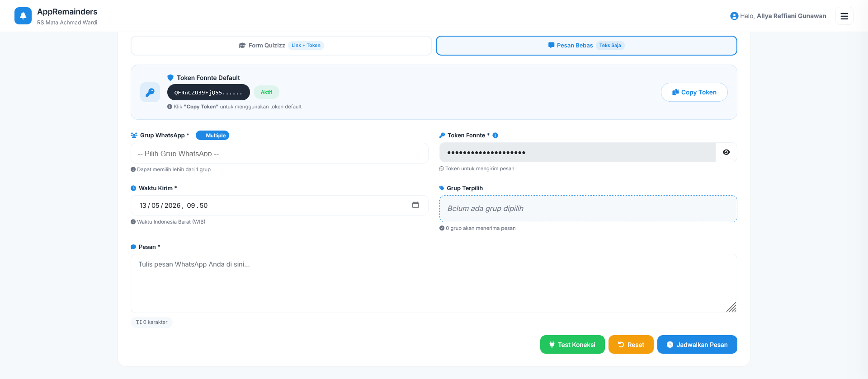Click the Copy Token button
868x379 pixels.
694,92
